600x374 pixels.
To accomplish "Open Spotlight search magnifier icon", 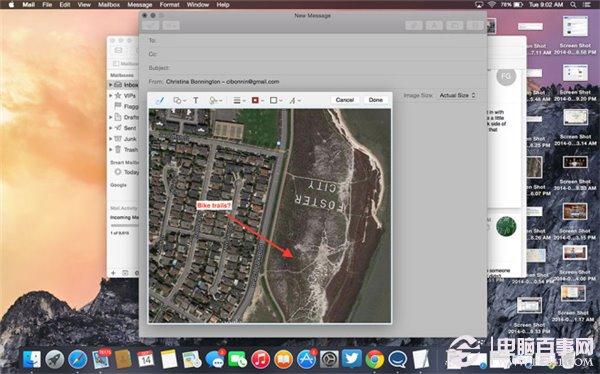I will pyautogui.click(x=573, y=5).
